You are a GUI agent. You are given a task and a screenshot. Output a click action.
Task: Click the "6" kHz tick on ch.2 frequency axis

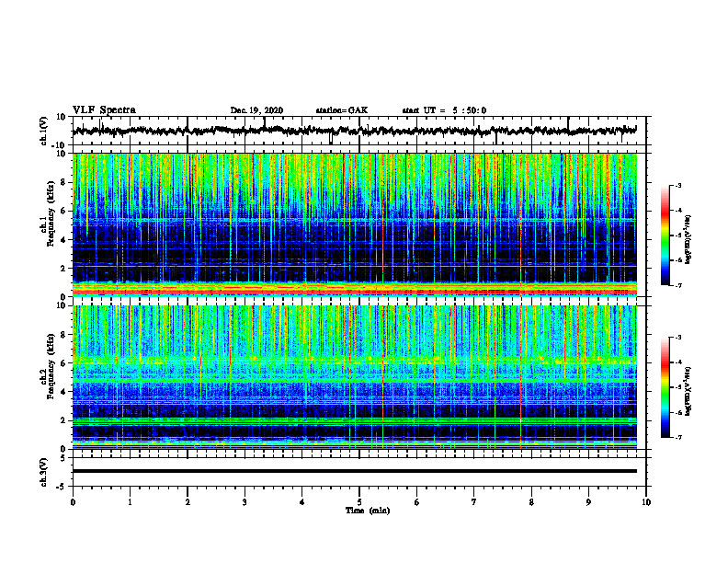63,363
